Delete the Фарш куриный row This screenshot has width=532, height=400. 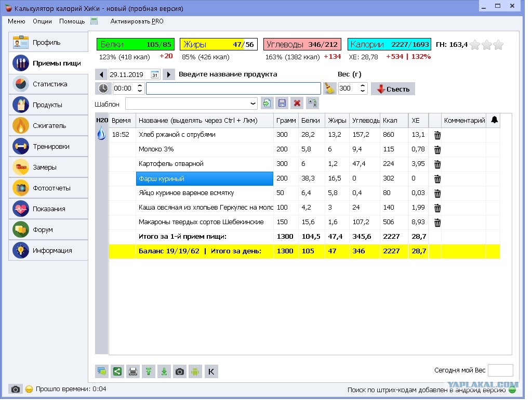437,179
